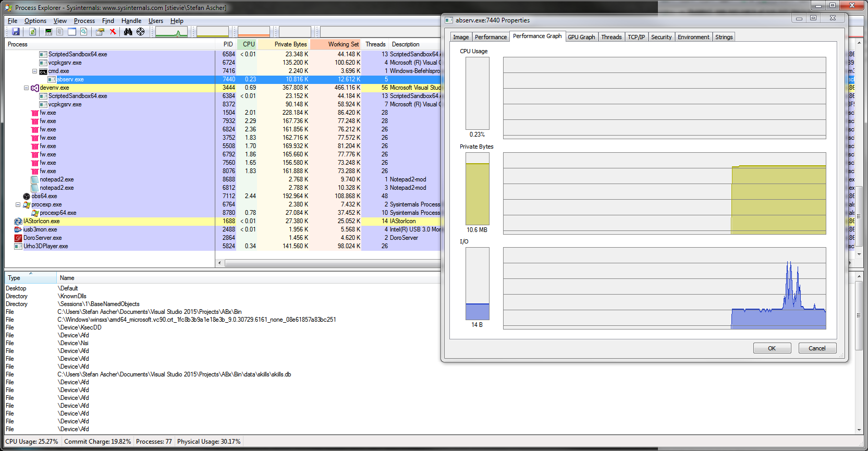Open the File menu

(13, 21)
